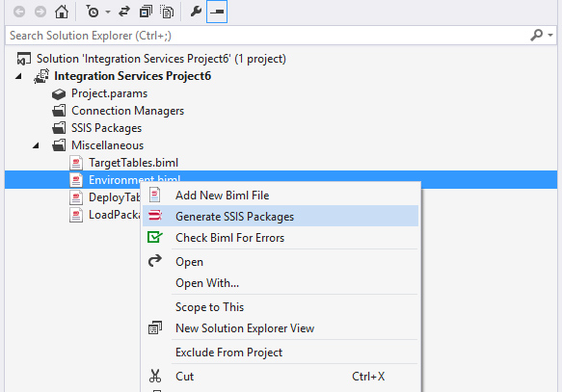562x392 pixels.
Task: Select the Integration Services Project6 project
Action: (x=133, y=76)
